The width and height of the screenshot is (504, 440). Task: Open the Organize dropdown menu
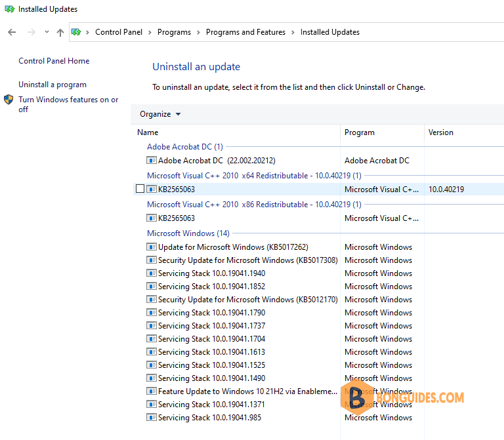coord(160,114)
